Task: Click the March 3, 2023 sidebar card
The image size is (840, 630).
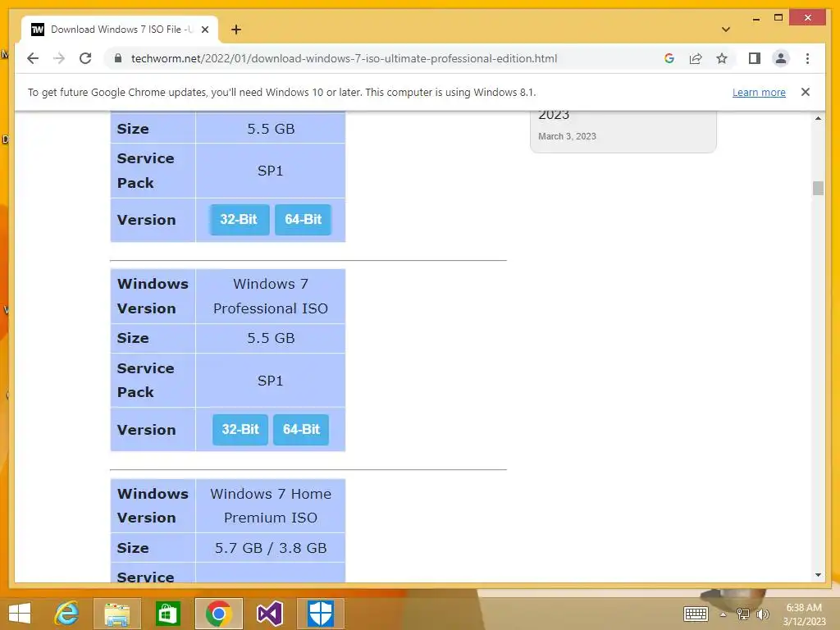Action: (x=623, y=131)
